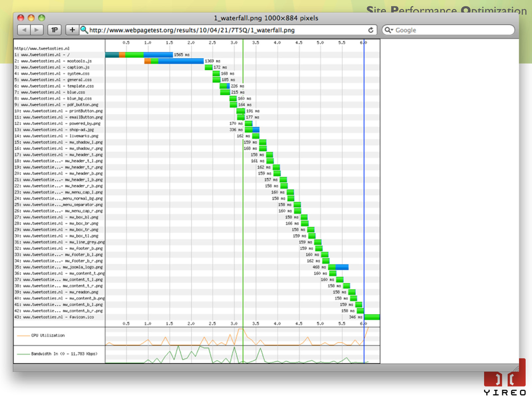Image resolution: width=532 pixels, height=399 pixels.
Task: Add bookmark with the plus button
Action: [x=72, y=30]
